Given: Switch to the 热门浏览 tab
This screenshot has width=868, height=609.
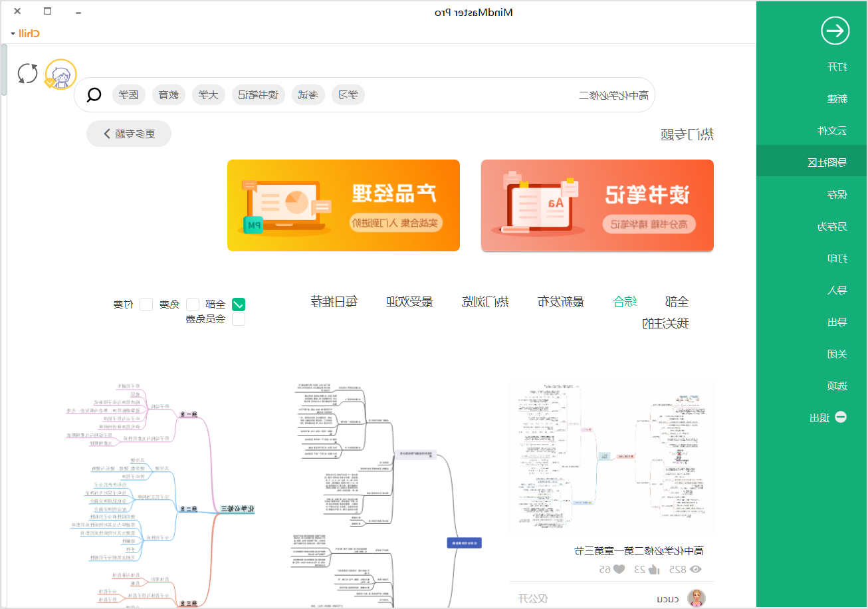Looking at the screenshot, I should pos(486,301).
